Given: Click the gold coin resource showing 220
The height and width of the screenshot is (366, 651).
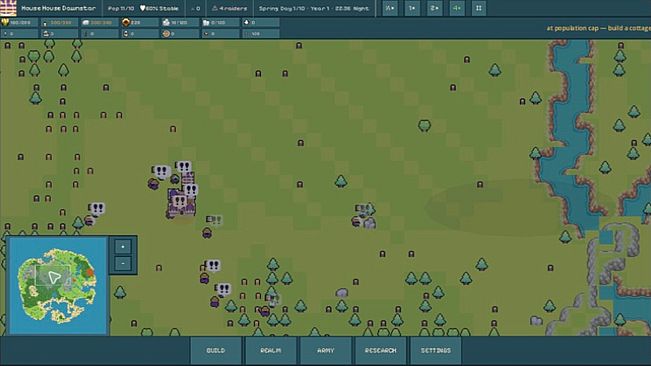Looking at the screenshot, I should [x=140, y=22].
